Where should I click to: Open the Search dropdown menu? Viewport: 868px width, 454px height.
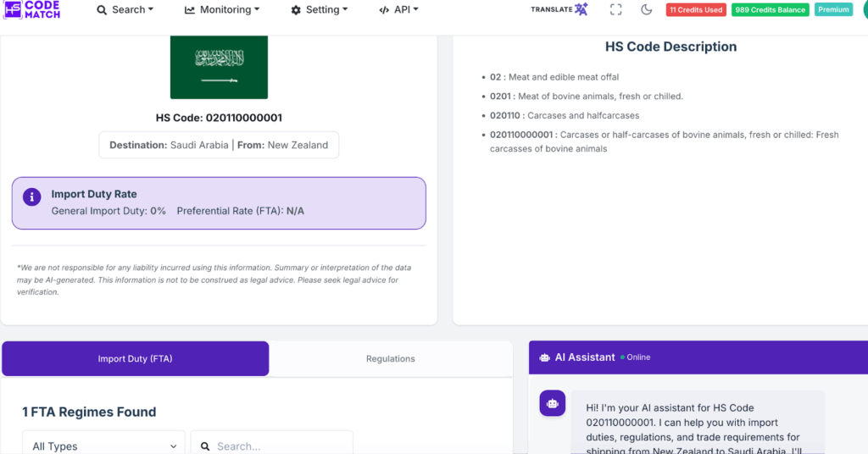[x=125, y=10]
